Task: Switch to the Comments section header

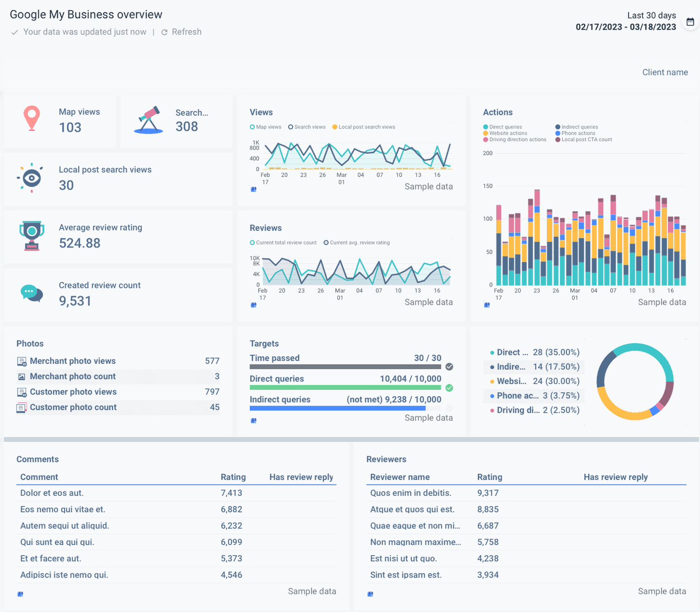Action: [37, 459]
